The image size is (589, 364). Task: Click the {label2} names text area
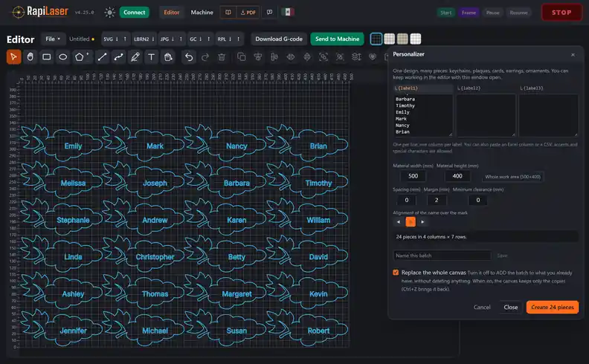[x=486, y=115]
